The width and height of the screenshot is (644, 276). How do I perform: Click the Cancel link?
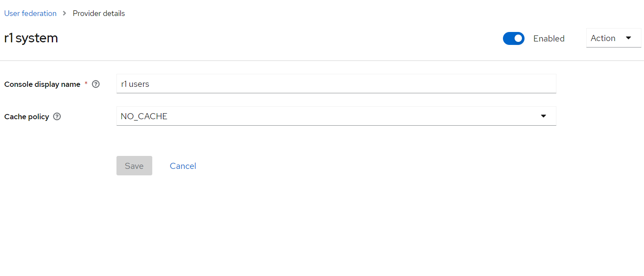pos(183,166)
